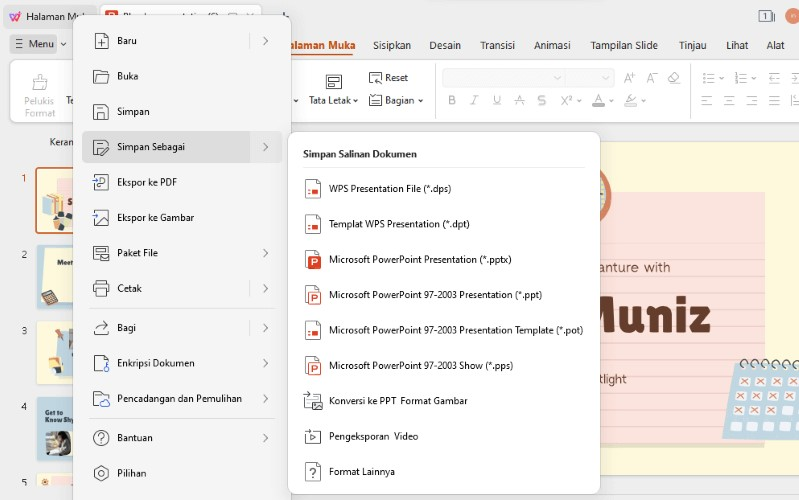Click the Konversi ke PPT Format Gambar icon

tap(312, 401)
